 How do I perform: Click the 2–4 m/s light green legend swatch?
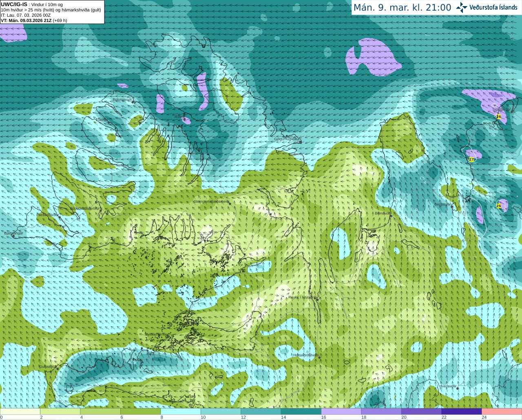[60, 411]
